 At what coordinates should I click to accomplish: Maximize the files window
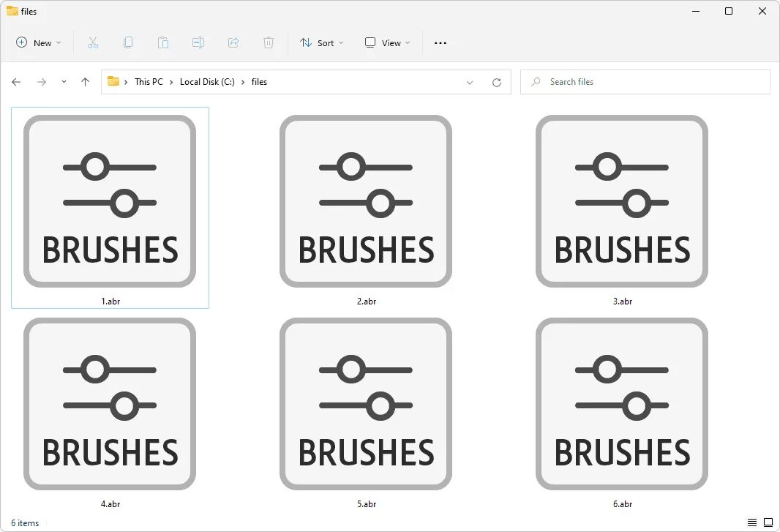[729, 11]
